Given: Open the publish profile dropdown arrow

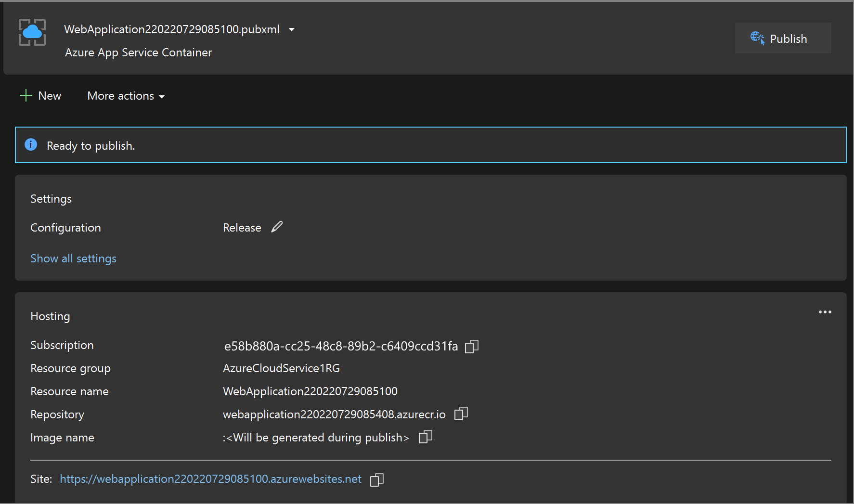Looking at the screenshot, I should (292, 30).
